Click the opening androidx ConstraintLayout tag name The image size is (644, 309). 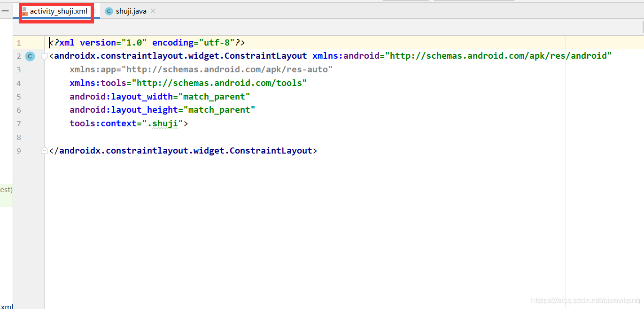pyautogui.click(x=181, y=56)
